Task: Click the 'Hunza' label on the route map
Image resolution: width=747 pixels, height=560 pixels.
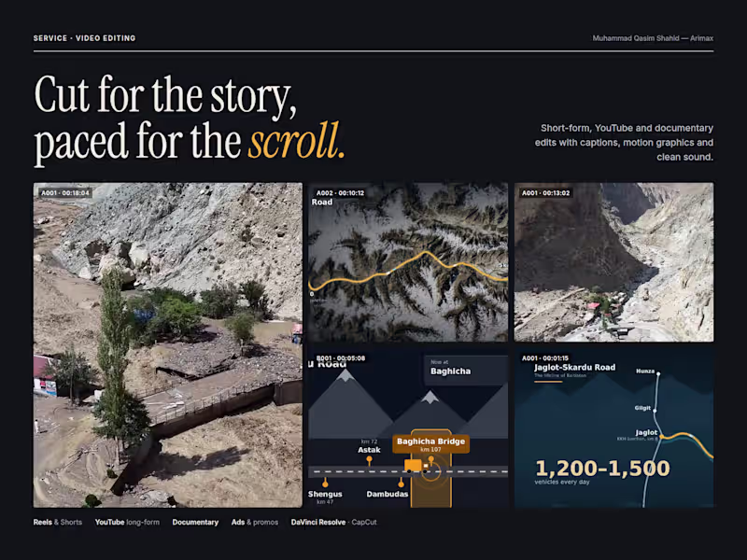Action: tap(645, 371)
